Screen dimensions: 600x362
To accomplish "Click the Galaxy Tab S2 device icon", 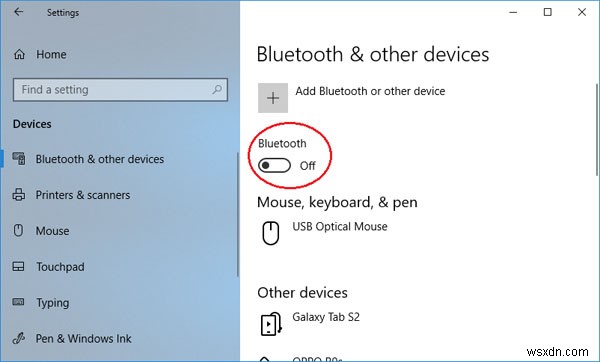I will pos(271,324).
